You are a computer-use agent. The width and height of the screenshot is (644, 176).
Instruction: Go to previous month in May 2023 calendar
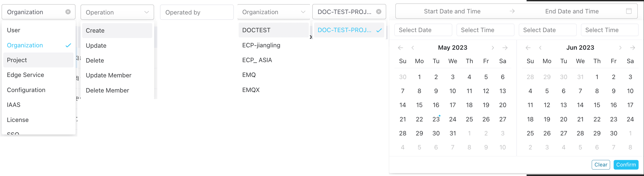(413, 48)
